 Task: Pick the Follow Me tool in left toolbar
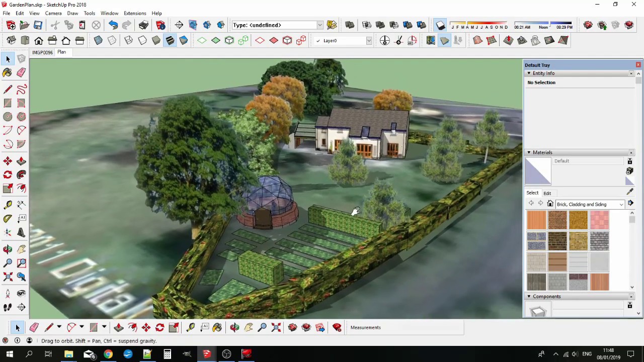[x=21, y=174]
